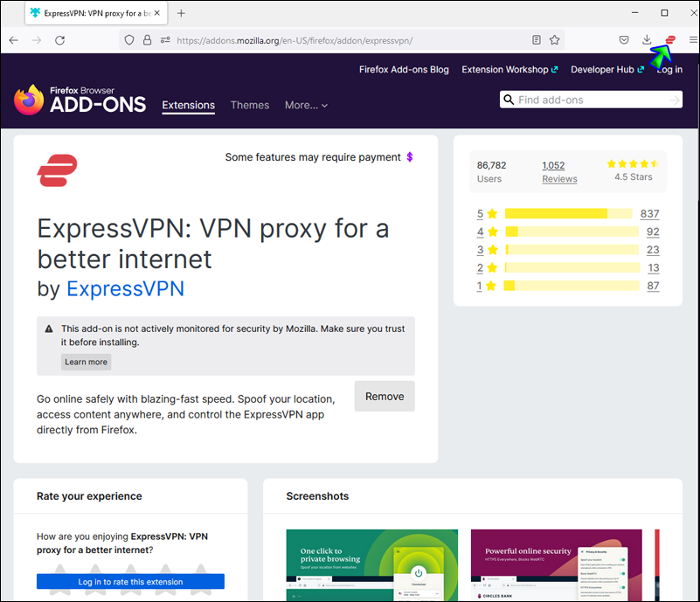Screen dimensions: 700x602
Task: Open a new tab with the plus button
Action: [x=181, y=13]
